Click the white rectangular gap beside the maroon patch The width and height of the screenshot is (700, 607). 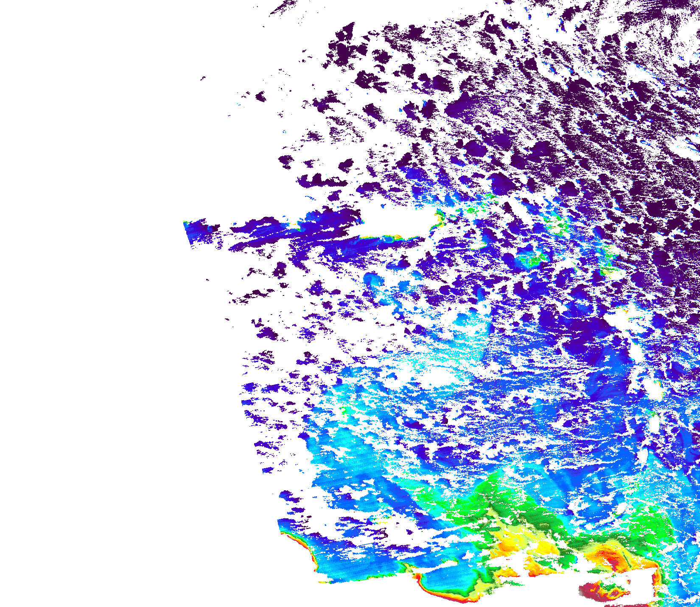pos(636,584)
